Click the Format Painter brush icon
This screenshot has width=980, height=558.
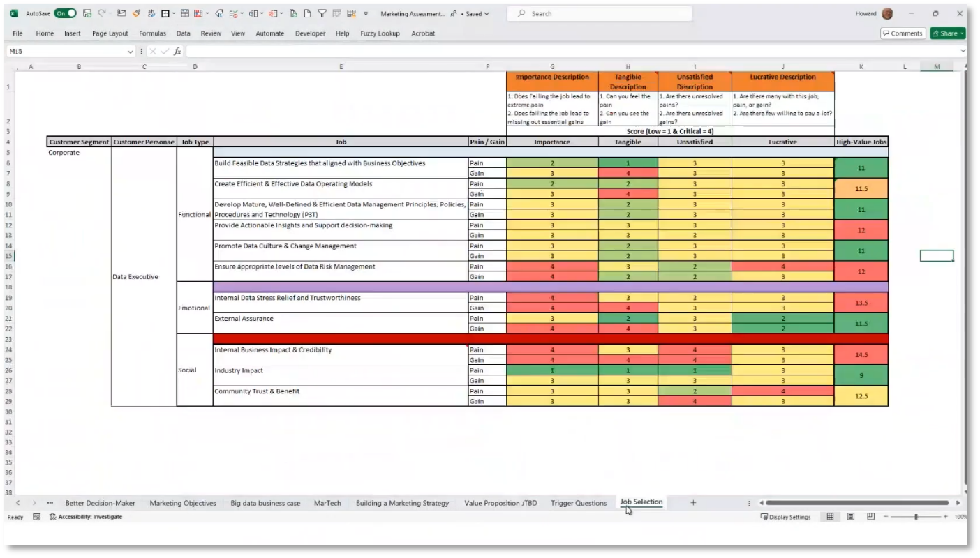pyautogui.click(x=137, y=13)
